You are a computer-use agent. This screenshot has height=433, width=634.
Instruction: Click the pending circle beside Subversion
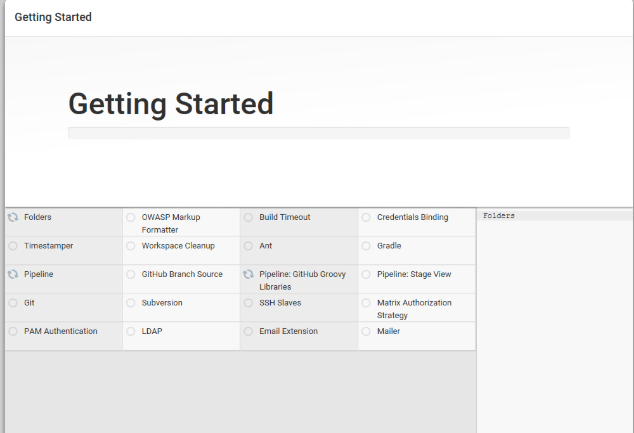[131, 303]
